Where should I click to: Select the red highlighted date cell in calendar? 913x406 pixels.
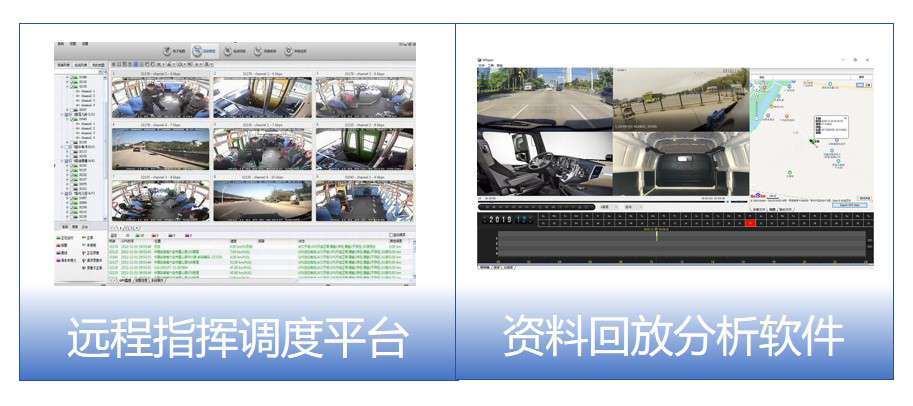point(750,222)
